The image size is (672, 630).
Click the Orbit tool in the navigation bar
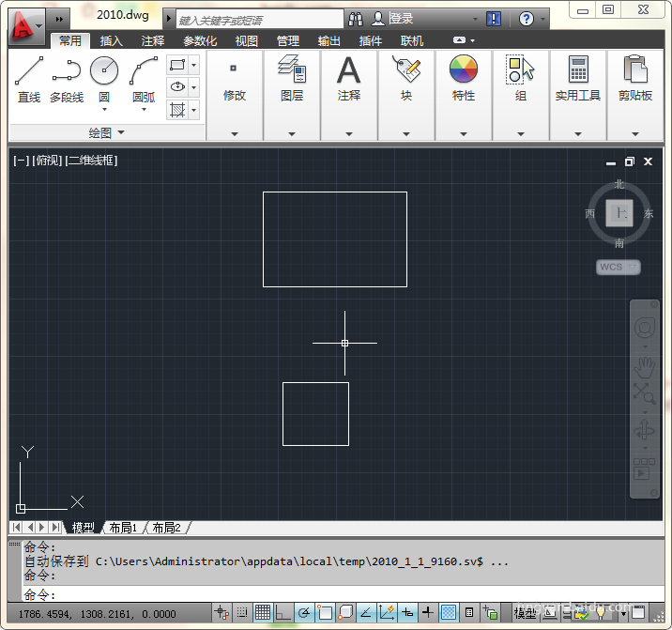pos(644,430)
